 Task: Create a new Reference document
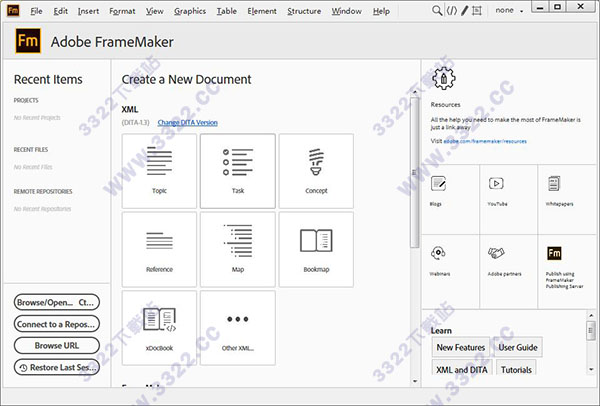click(159, 249)
